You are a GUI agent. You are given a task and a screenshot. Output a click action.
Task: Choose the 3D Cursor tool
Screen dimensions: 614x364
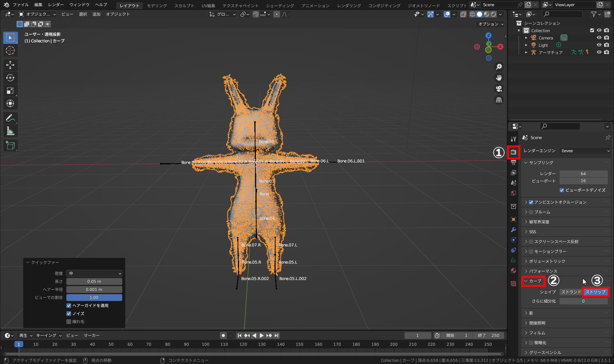click(x=10, y=50)
